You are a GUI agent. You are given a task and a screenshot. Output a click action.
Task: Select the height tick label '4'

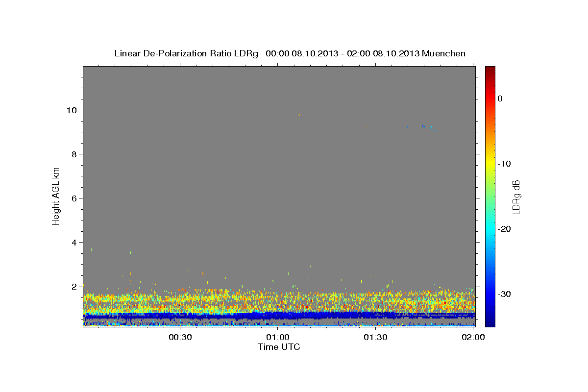(x=75, y=242)
